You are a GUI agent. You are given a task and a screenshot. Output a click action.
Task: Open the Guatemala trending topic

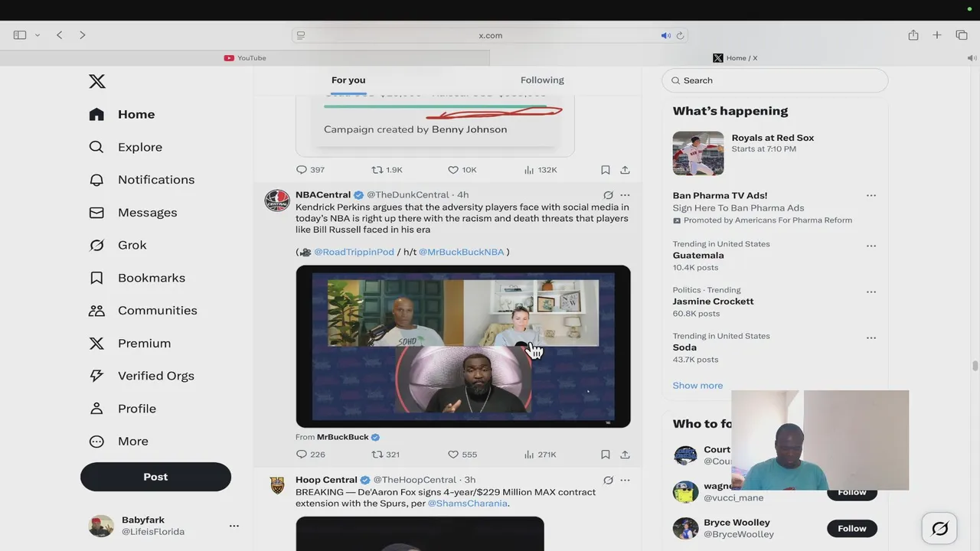[x=698, y=256]
